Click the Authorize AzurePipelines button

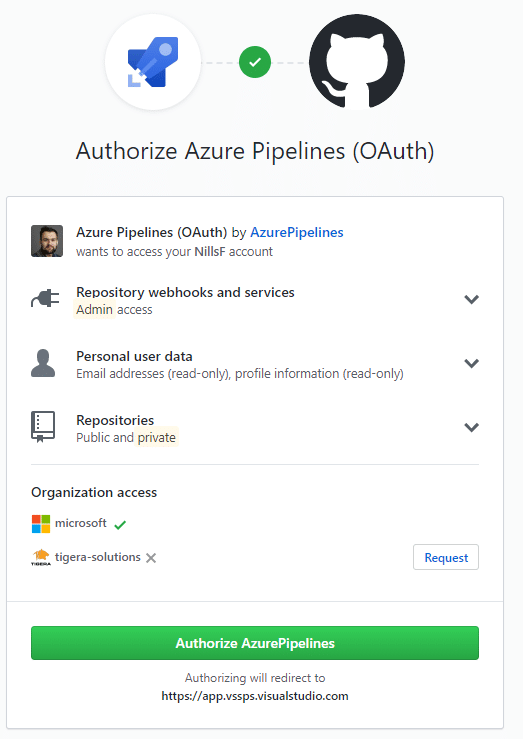coord(255,643)
